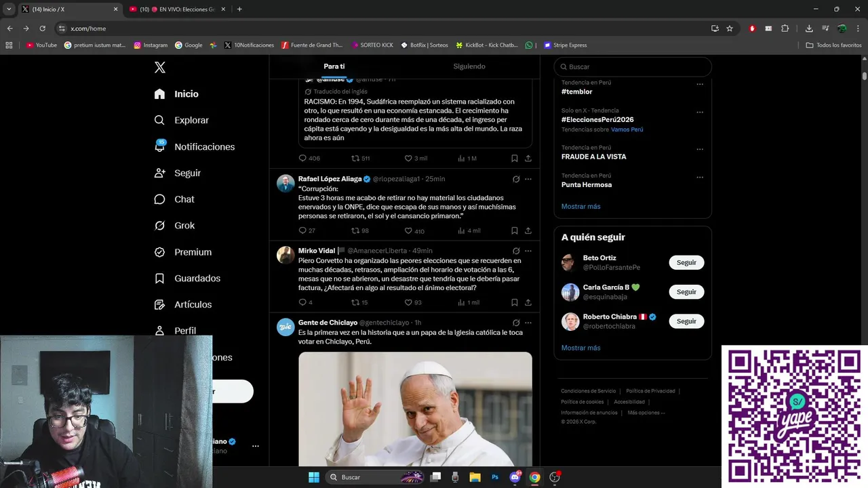Screen dimensions: 868x488
Task: Open Discord from the taskbar
Action: [x=515, y=477]
